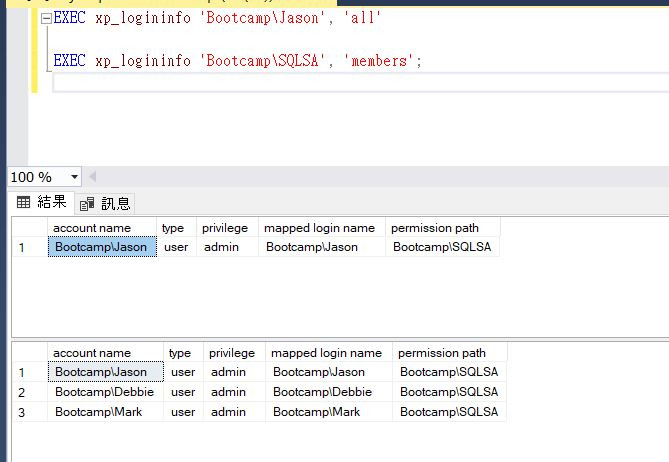Click 'user' type in Mark row
The image size is (669, 462).
click(183, 412)
